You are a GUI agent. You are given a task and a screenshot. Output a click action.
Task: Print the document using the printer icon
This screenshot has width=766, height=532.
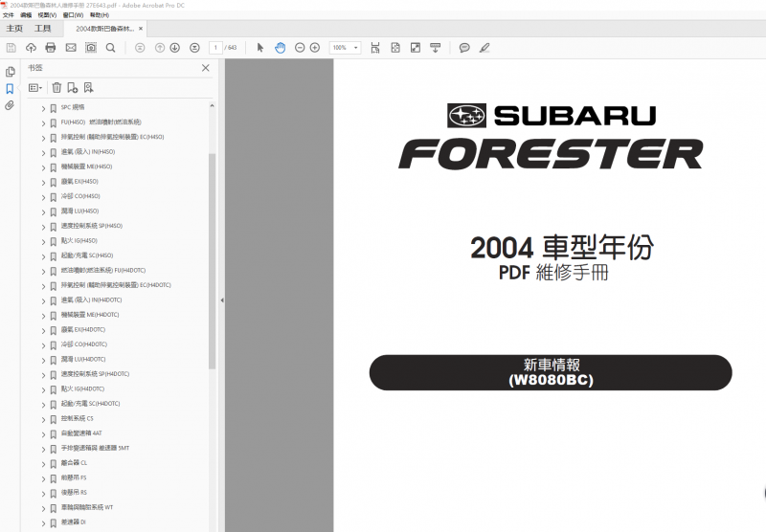51,48
